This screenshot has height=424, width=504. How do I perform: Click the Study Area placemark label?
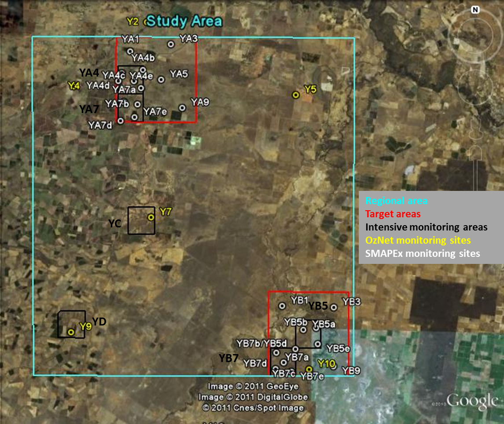(x=184, y=21)
